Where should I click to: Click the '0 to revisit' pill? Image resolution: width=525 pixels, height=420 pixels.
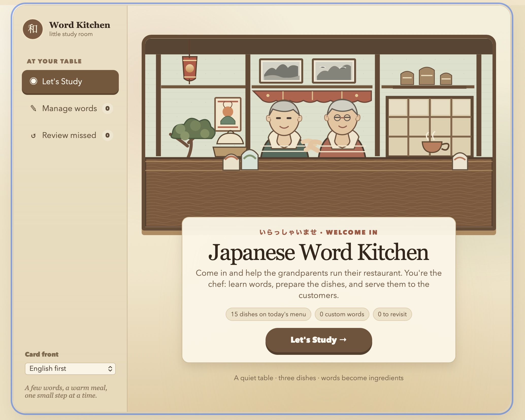coord(392,314)
